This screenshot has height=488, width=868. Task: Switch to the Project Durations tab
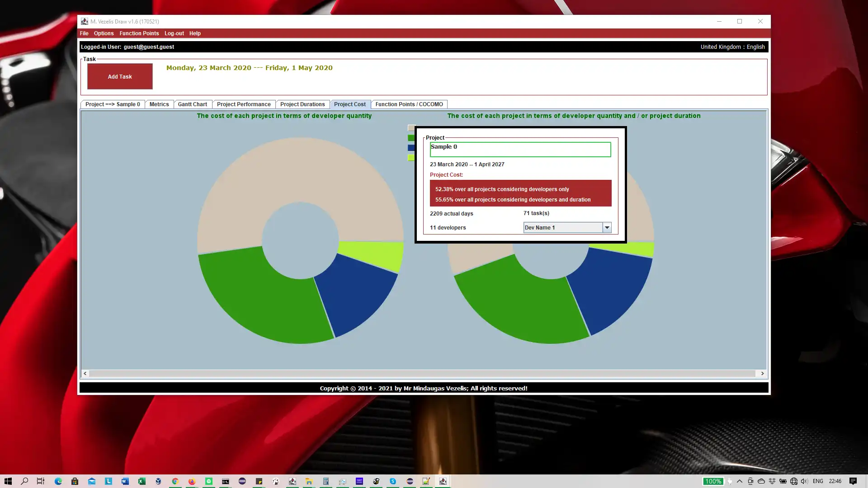coord(302,104)
